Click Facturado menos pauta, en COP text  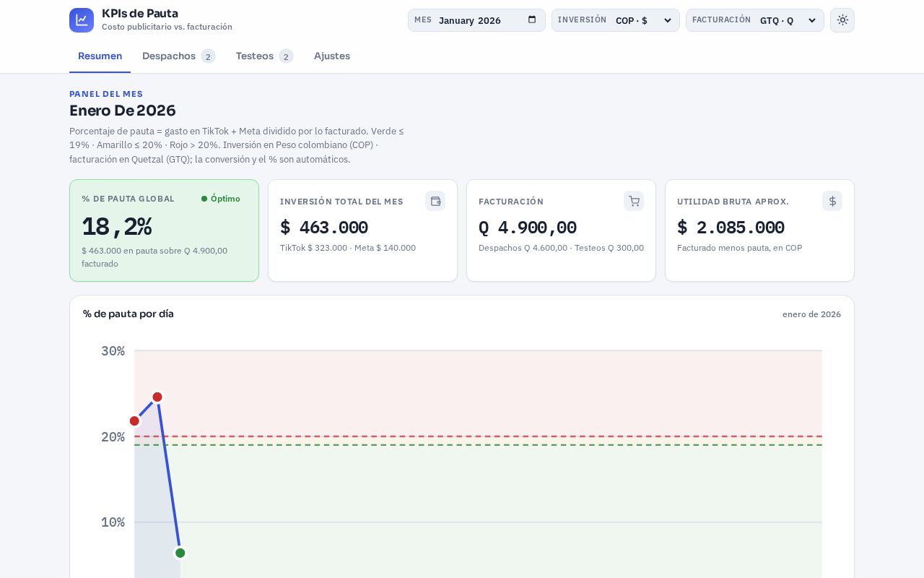(x=739, y=248)
